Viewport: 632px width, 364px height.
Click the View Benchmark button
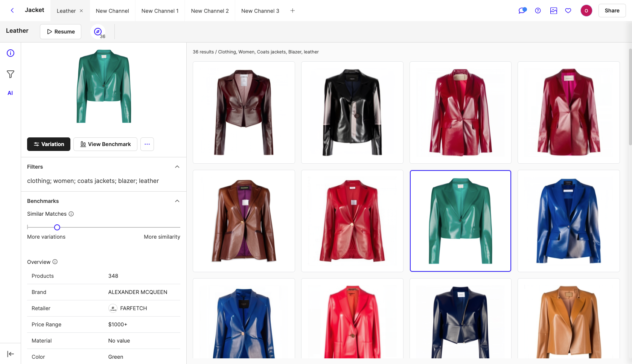tap(105, 144)
